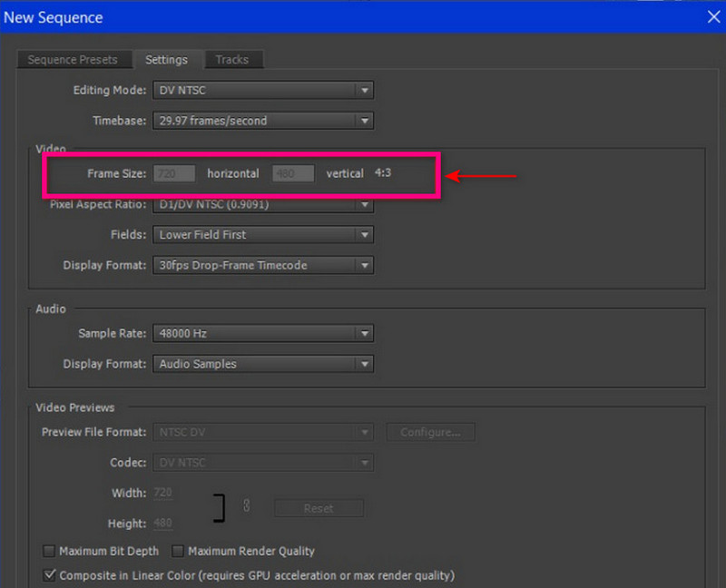Click the horizontal frame size field
The height and width of the screenshot is (588, 726).
(174, 173)
